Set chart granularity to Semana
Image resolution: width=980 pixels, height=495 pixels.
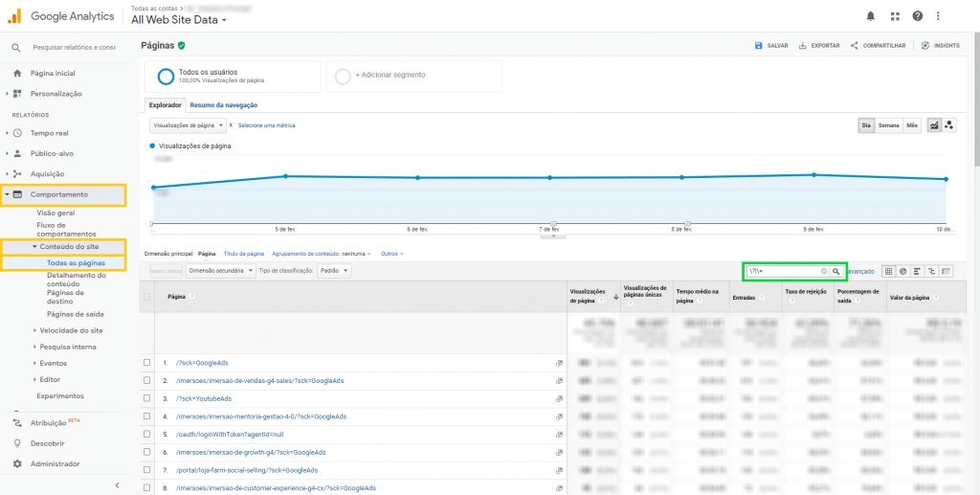889,125
